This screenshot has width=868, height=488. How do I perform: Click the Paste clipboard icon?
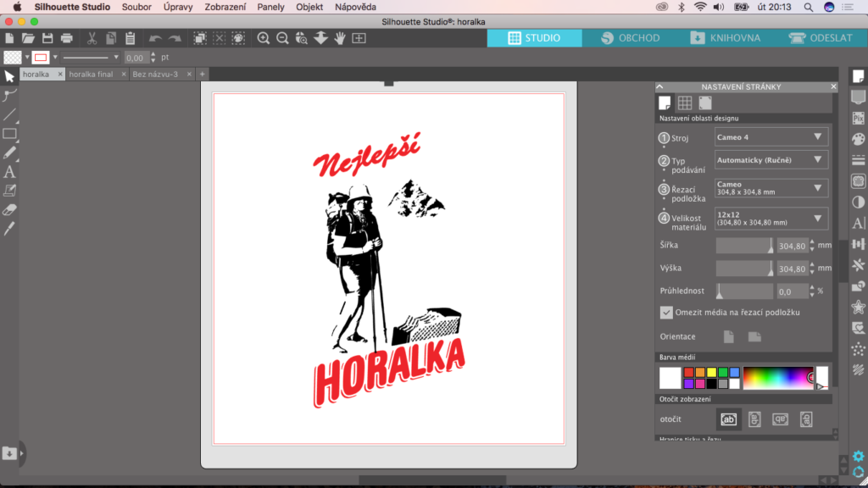[130, 38]
